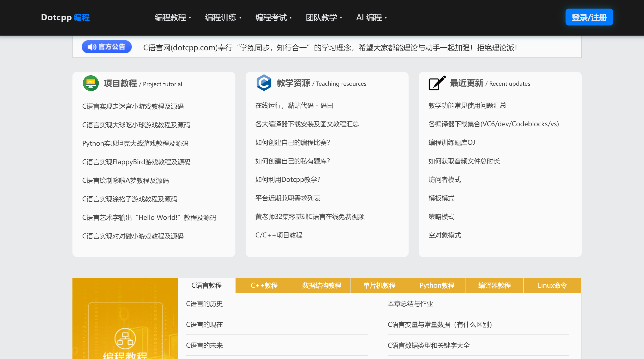Click the 登录/注册 button
This screenshot has width=644, height=359.
(x=589, y=17)
